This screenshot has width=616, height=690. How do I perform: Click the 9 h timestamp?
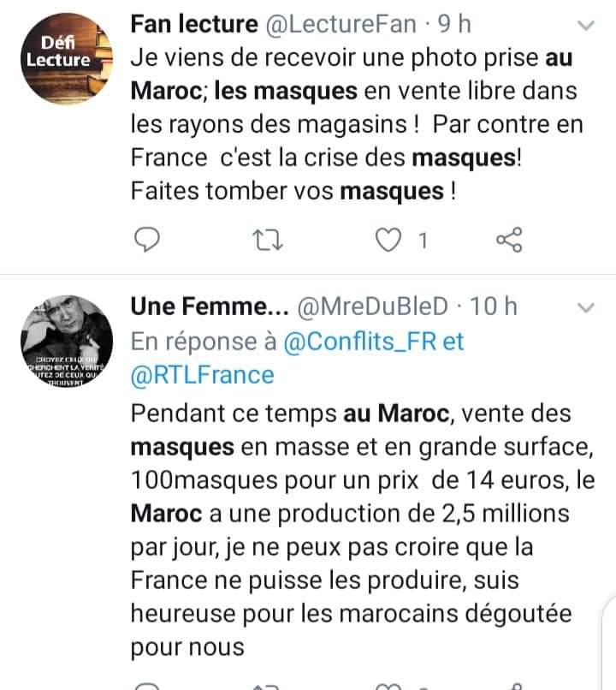click(455, 24)
